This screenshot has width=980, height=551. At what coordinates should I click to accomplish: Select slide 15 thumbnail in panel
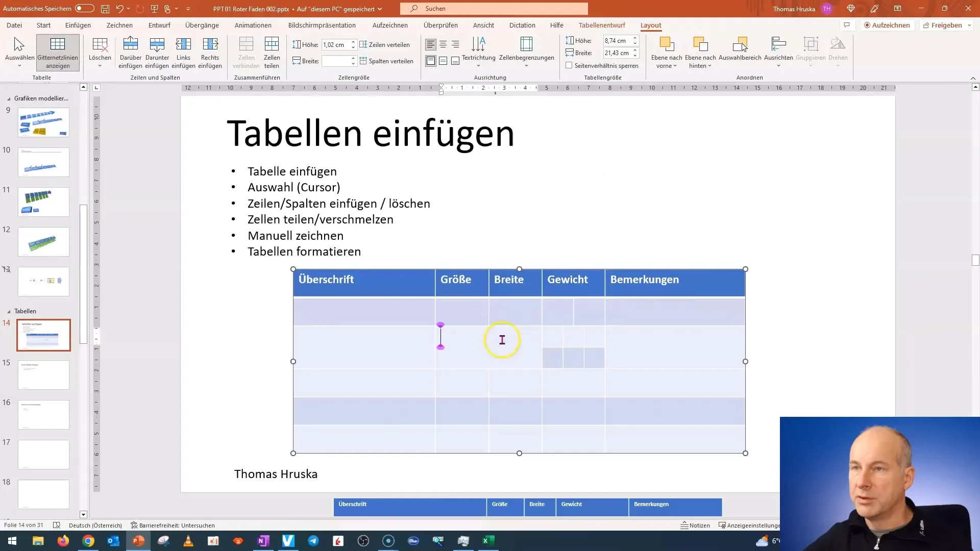coord(43,375)
